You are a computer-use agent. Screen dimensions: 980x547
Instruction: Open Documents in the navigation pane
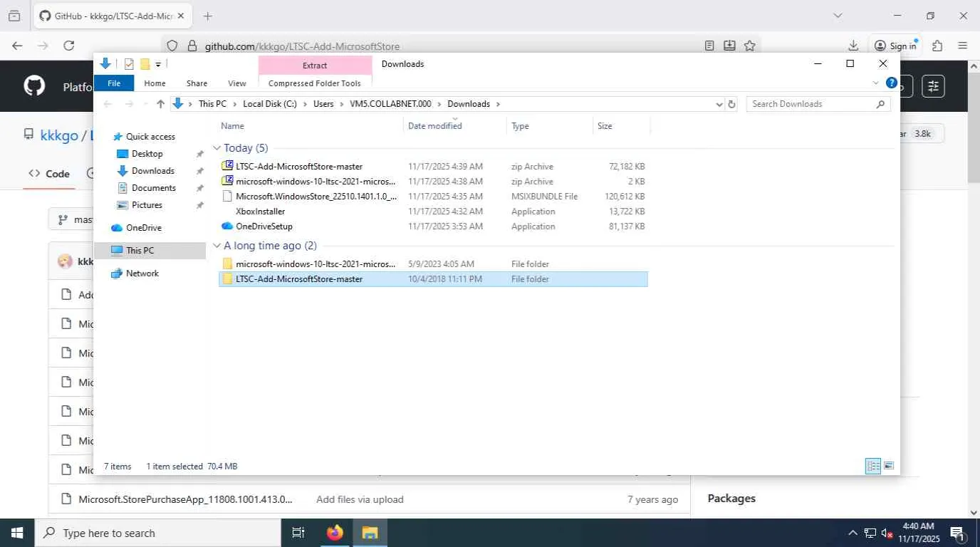click(x=153, y=188)
